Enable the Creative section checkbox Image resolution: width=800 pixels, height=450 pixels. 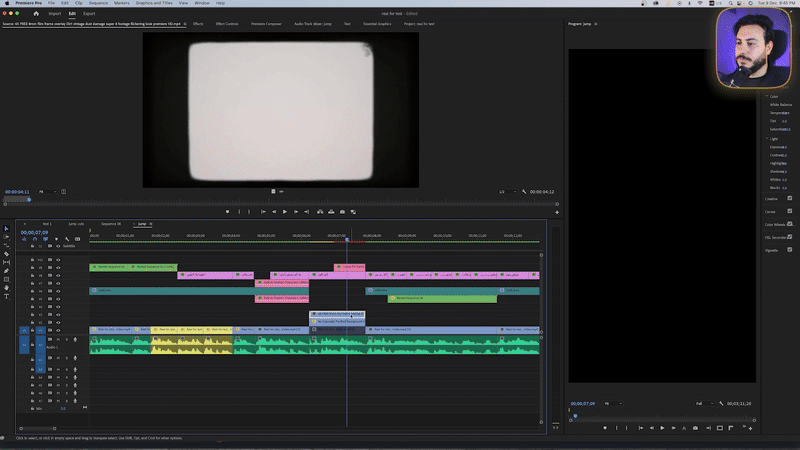coord(790,198)
